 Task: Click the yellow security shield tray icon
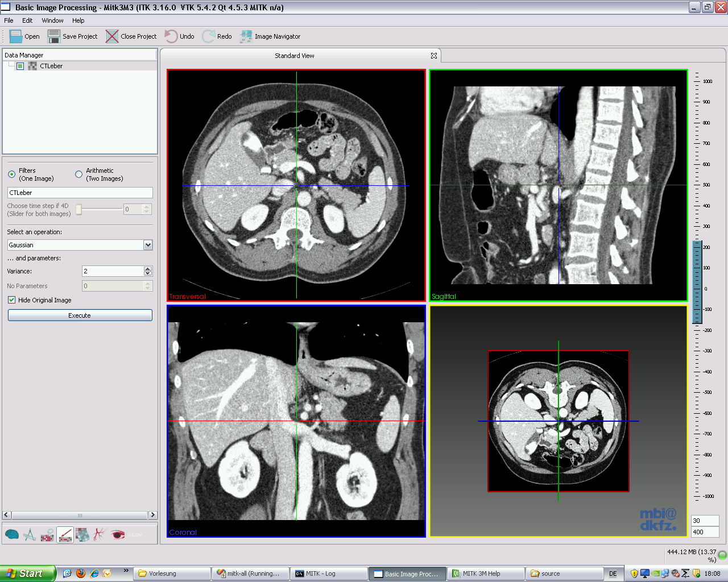point(634,573)
